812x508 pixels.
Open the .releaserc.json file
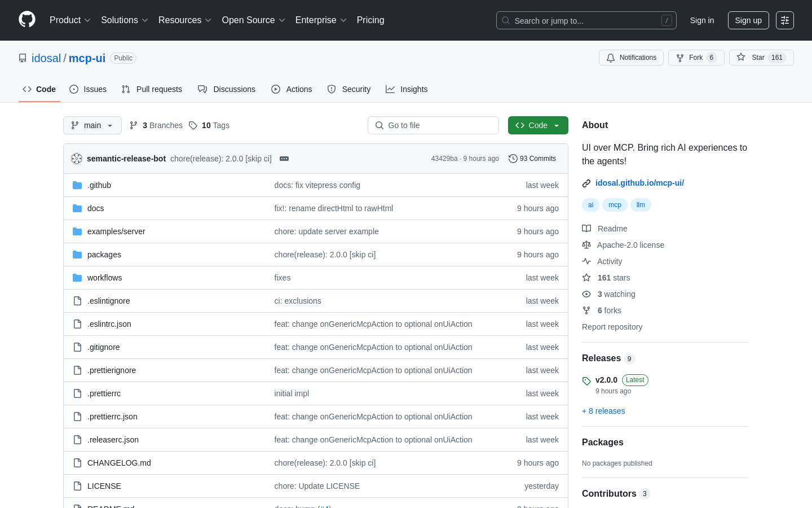point(113,440)
